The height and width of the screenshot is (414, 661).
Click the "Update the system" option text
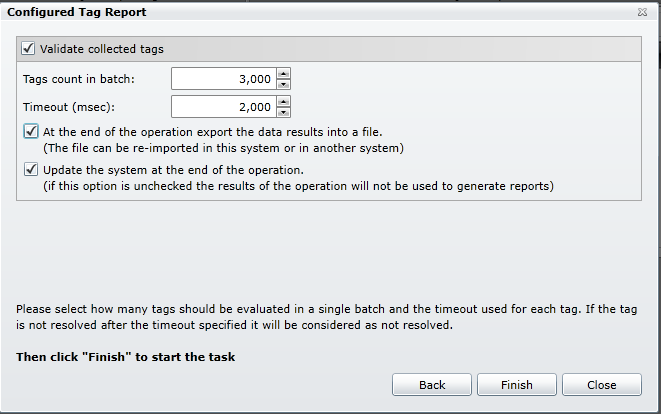(x=173, y=169)
